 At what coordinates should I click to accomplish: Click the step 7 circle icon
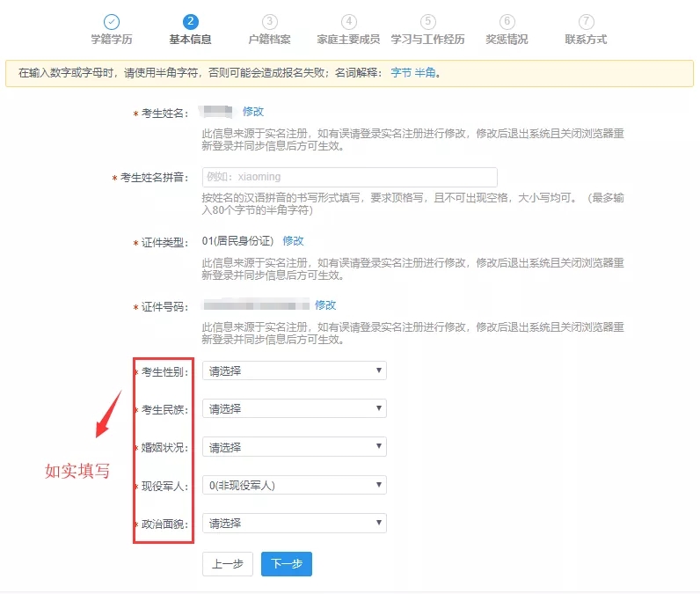pyautogui.click(x=586, y=22)
